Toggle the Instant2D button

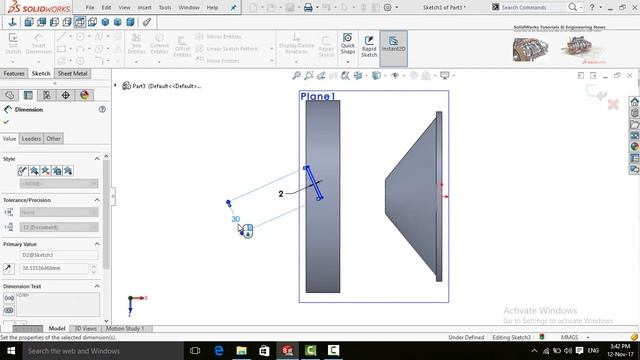click(393, 48)
